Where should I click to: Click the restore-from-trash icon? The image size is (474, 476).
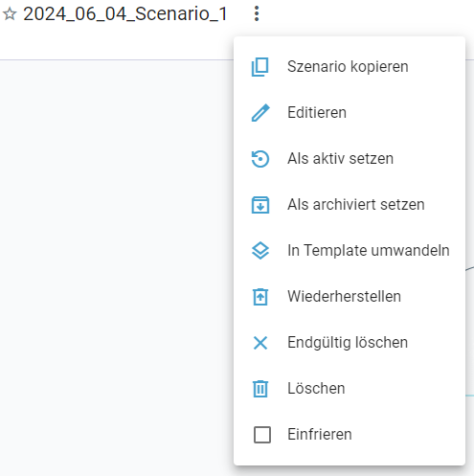click(x=260, y=297)
